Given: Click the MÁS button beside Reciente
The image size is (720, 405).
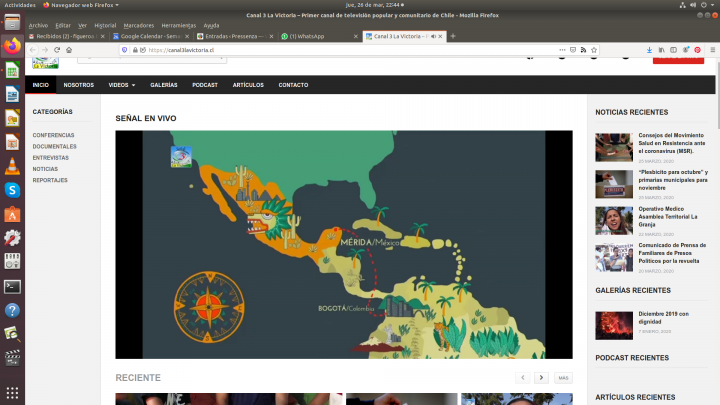Looking at the screenshot, I should (564, 378).
